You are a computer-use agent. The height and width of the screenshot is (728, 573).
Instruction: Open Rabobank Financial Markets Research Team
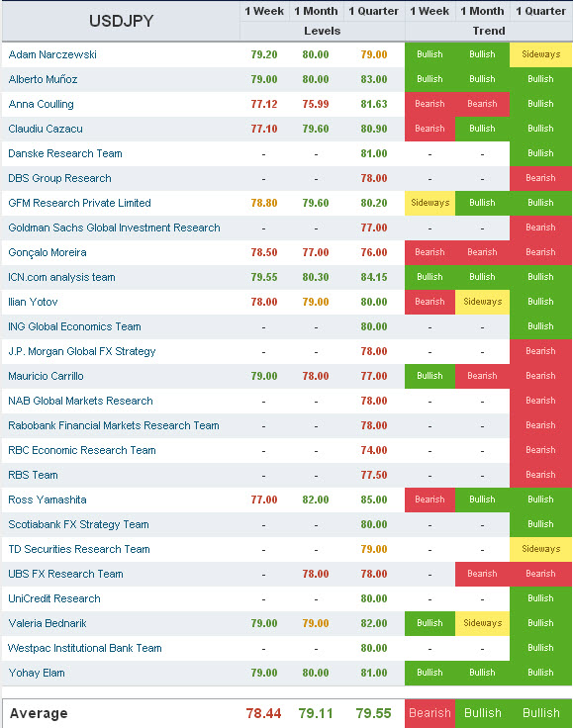[114, 425]
